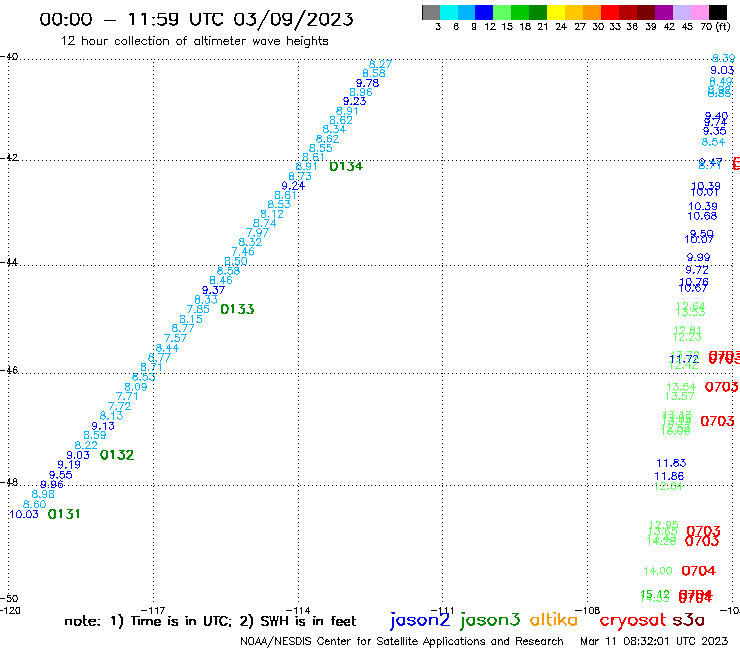Click the wave height value 9.78
The height and width of the screenshot is (650, 740).
368,83
